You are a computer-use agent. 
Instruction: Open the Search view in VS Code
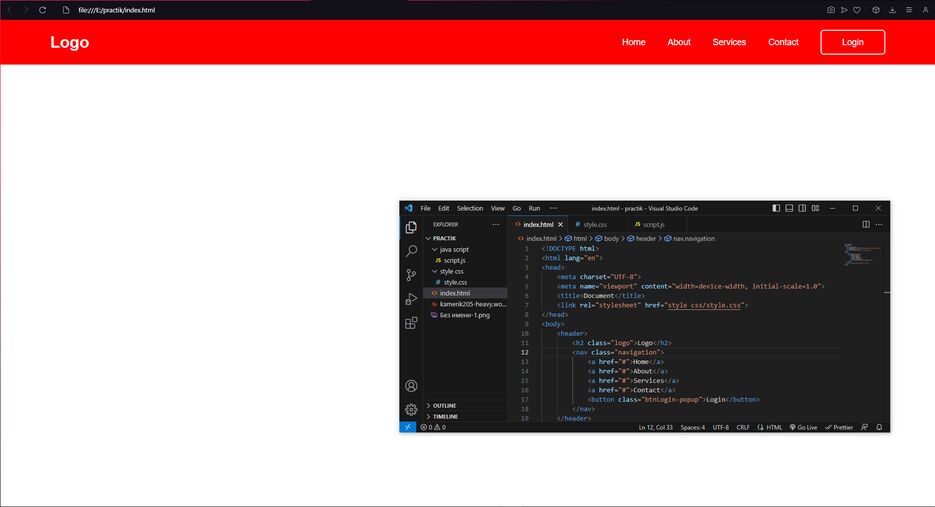pos(411,251)
